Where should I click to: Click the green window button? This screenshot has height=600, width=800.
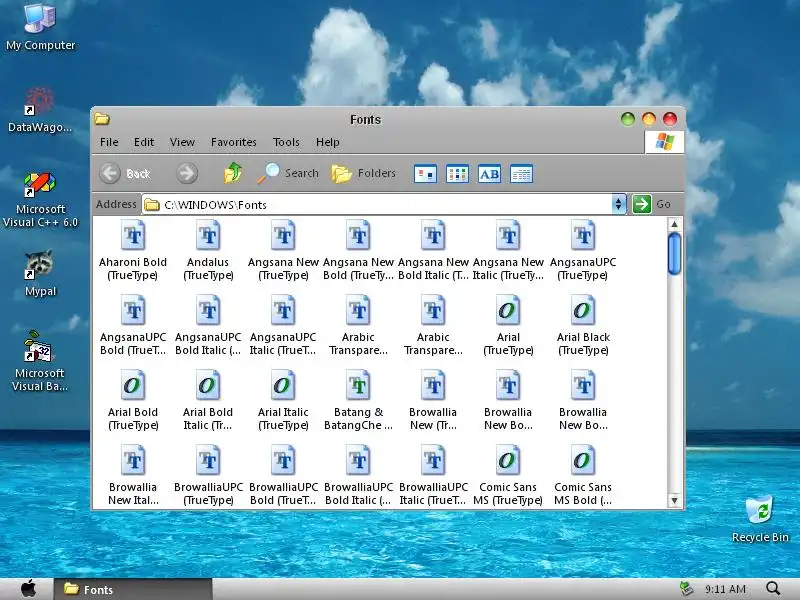[x=628, y=119]
